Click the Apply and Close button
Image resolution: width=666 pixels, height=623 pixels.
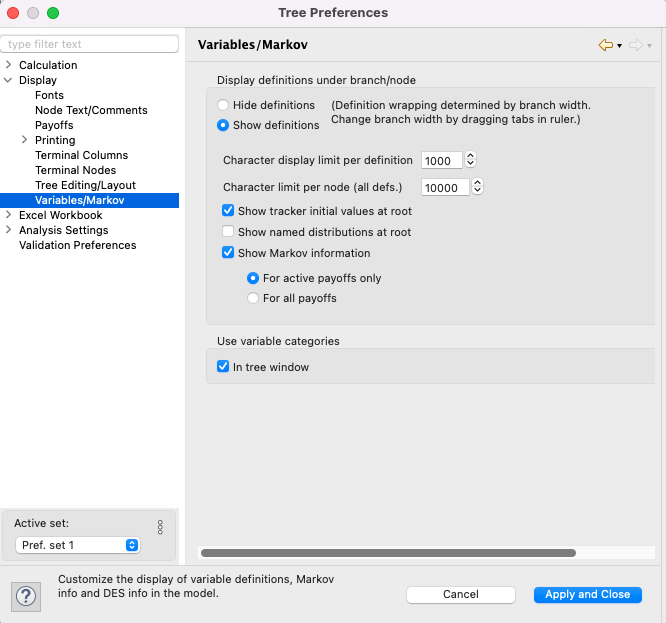click(587, 594)
